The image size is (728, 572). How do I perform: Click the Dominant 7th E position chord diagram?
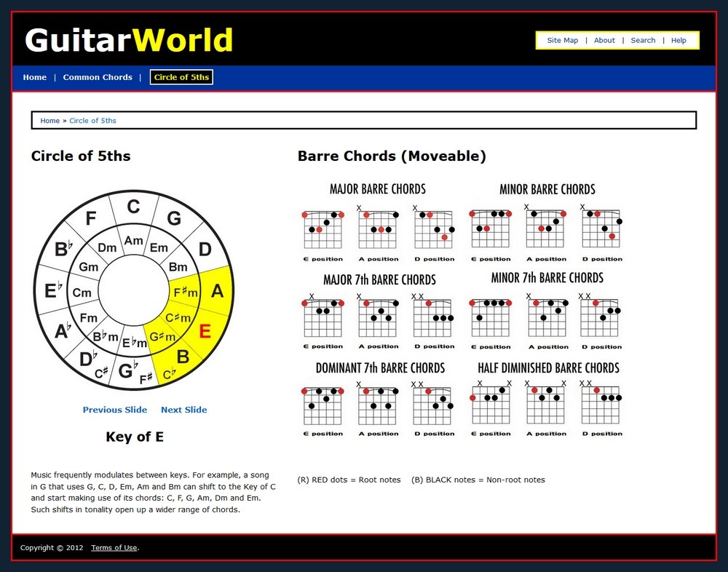coord(323,411)
